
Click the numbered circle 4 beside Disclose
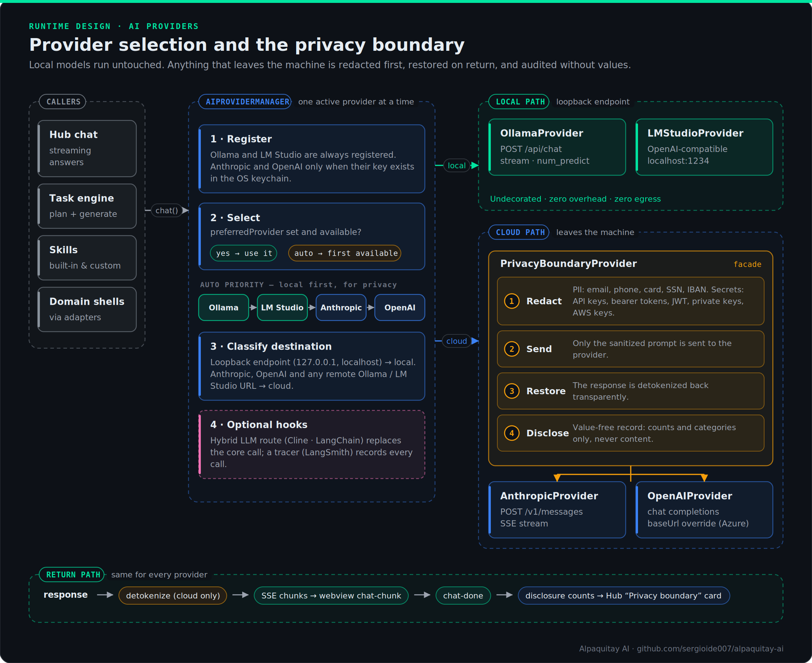coord(511,433)
